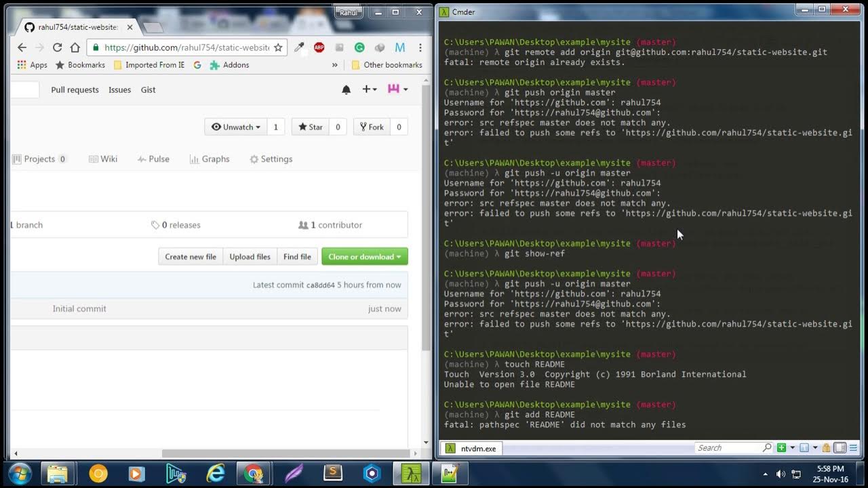Open the Issues page in GitHub header

tap(119, 89)
